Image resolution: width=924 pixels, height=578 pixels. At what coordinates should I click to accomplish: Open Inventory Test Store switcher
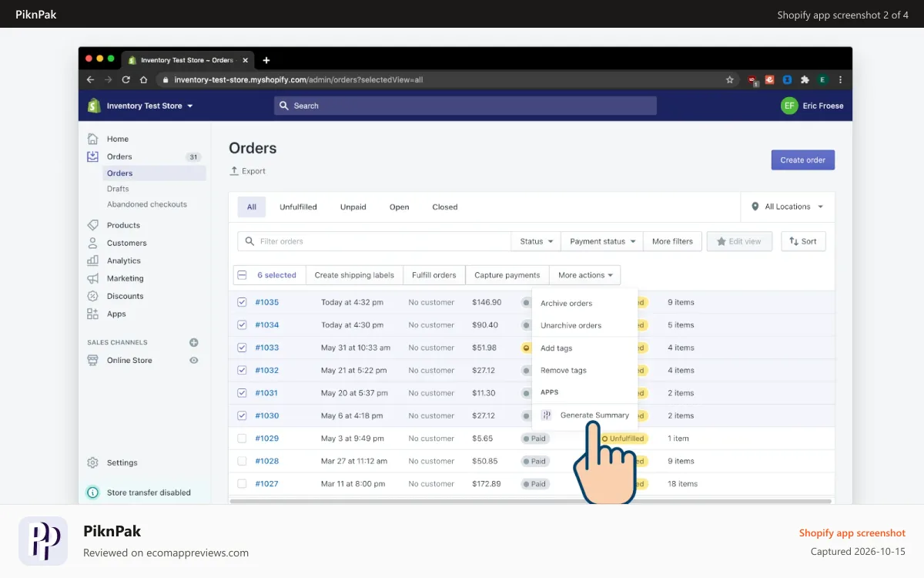pyautogui.click(x=149, y=106)
